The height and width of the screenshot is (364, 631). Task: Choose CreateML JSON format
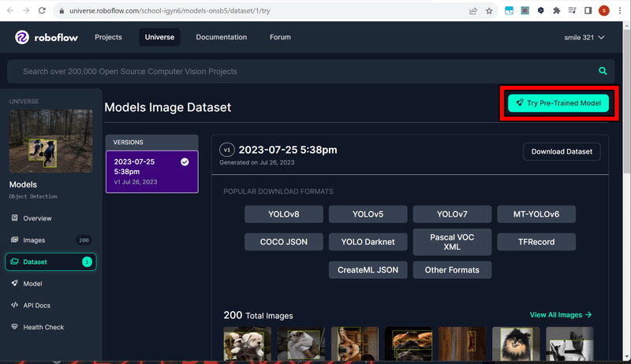368,270
